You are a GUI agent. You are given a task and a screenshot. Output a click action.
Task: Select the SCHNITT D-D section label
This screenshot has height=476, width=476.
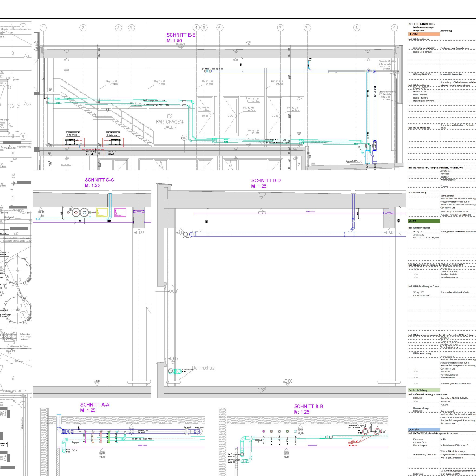pyautogui.click(x=266, y=180)
